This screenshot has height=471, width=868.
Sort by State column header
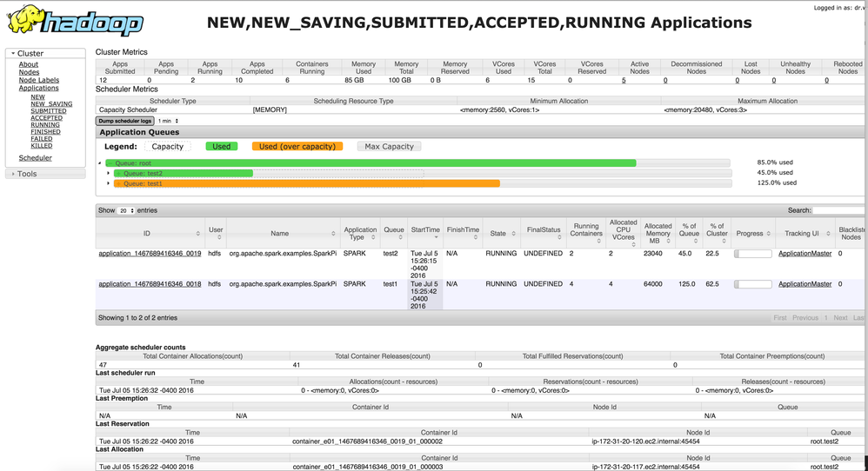pyautogui.click(x=502, y=233)
